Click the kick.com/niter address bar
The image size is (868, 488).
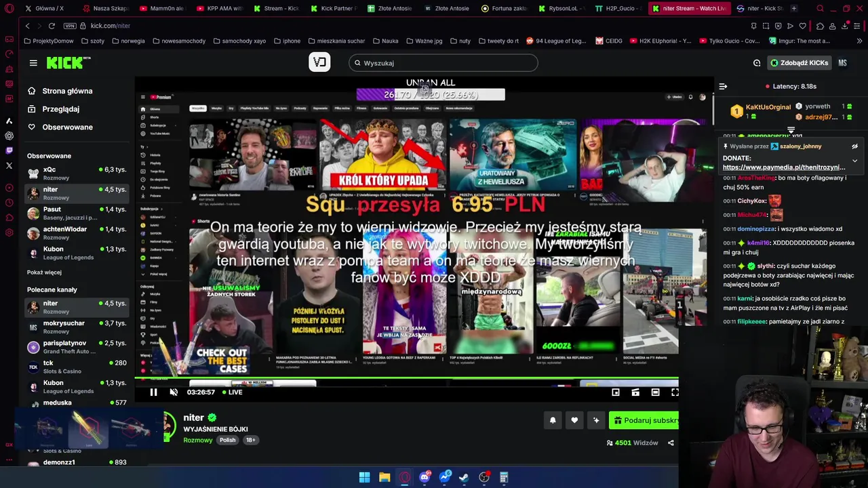click(x=110, y=26)
